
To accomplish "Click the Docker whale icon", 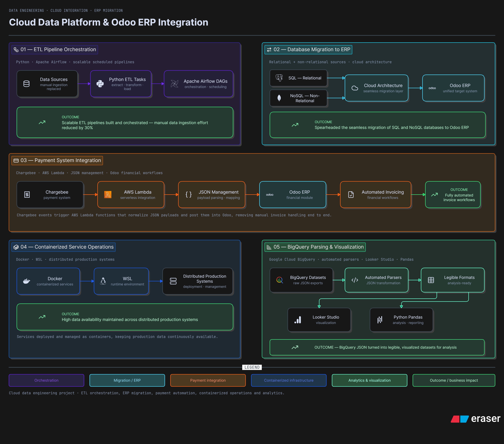I will point(27,281).
